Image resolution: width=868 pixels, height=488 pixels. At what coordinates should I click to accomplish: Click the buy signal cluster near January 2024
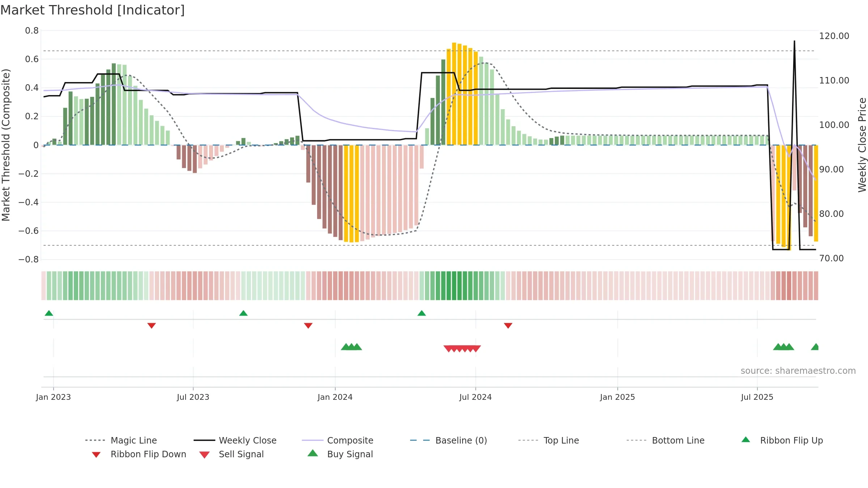(352, 347)
